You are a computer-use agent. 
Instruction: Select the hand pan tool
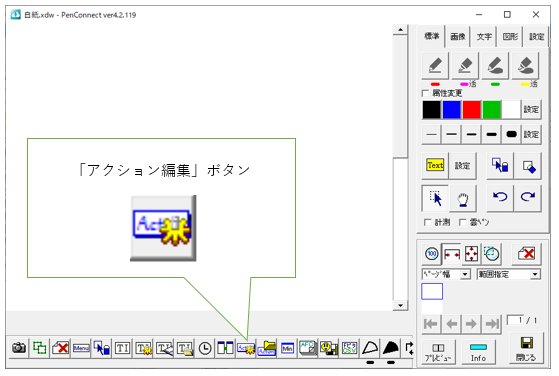pyautogui.click(x=463, y=199)
